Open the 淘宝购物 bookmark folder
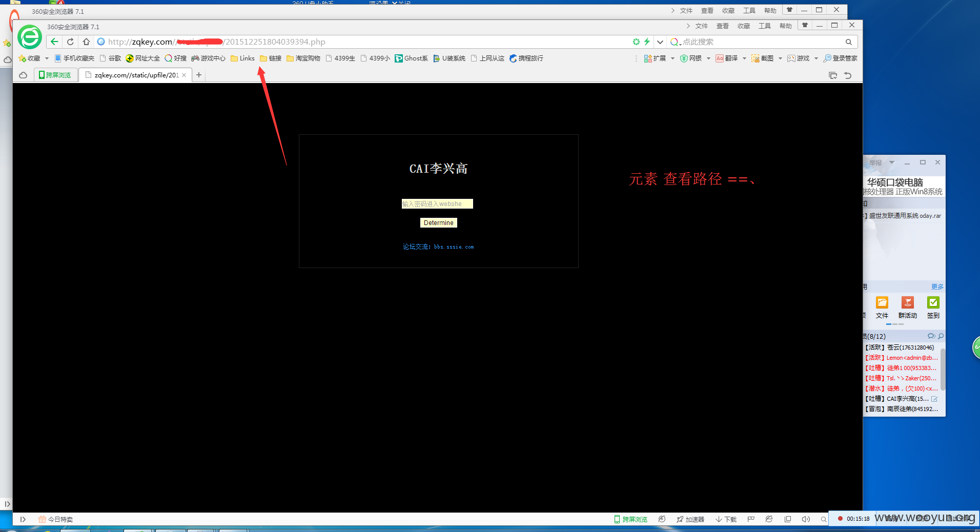 click(x=303, y=58)
